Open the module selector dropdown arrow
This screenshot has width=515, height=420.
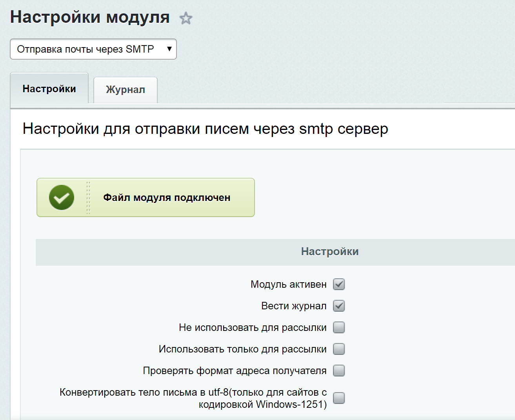tap(169, 49)
